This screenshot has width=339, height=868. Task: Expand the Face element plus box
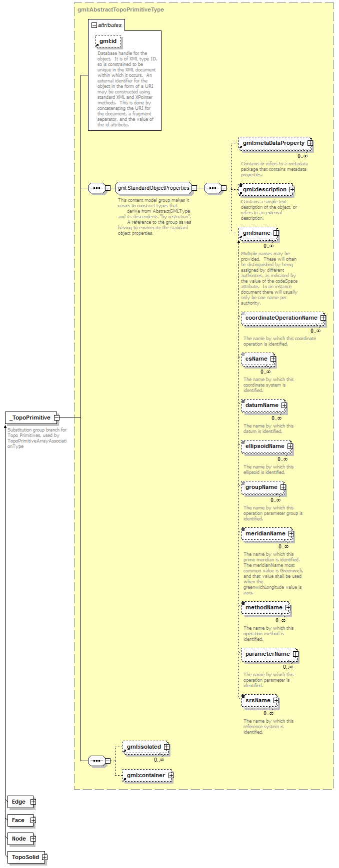(33, 821)
